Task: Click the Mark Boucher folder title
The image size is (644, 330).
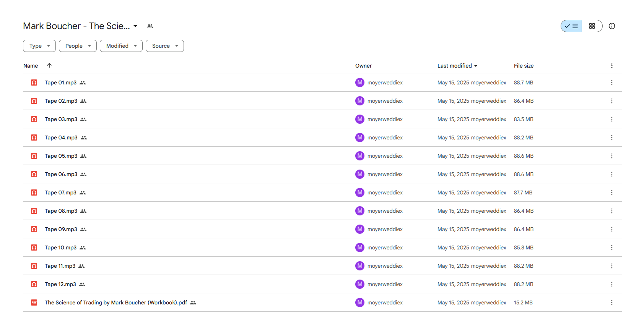Action: [x=76, y=26]
